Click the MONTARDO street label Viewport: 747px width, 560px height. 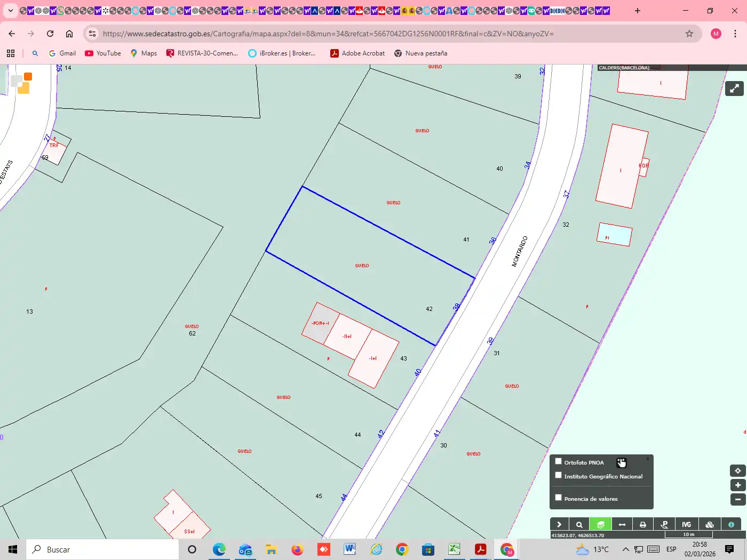click(519, 251)
